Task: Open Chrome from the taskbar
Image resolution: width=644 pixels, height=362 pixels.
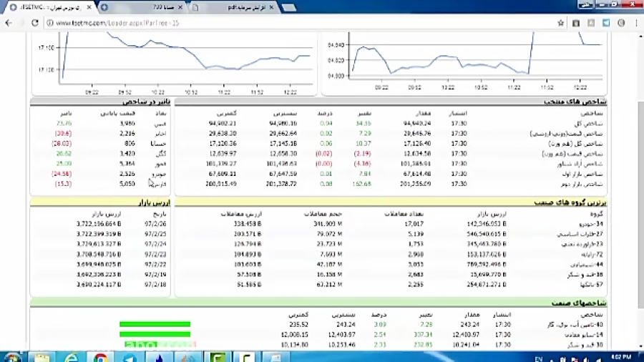Action: (x=100, y=358)
